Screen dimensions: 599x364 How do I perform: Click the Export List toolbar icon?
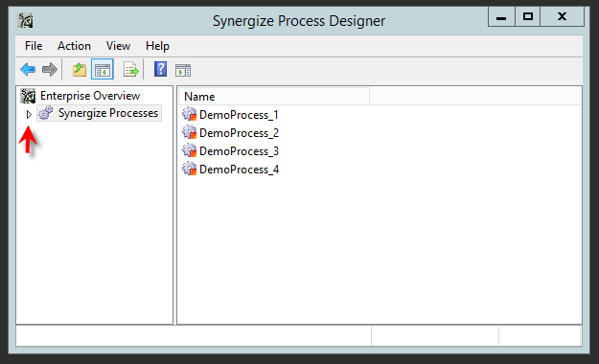(x=131, y=70)
